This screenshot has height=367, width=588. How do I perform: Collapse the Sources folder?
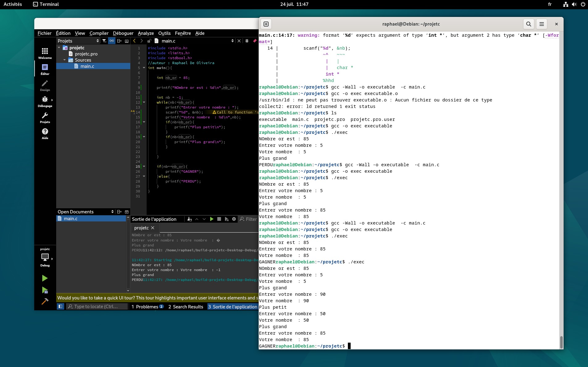tap(65, 60)
